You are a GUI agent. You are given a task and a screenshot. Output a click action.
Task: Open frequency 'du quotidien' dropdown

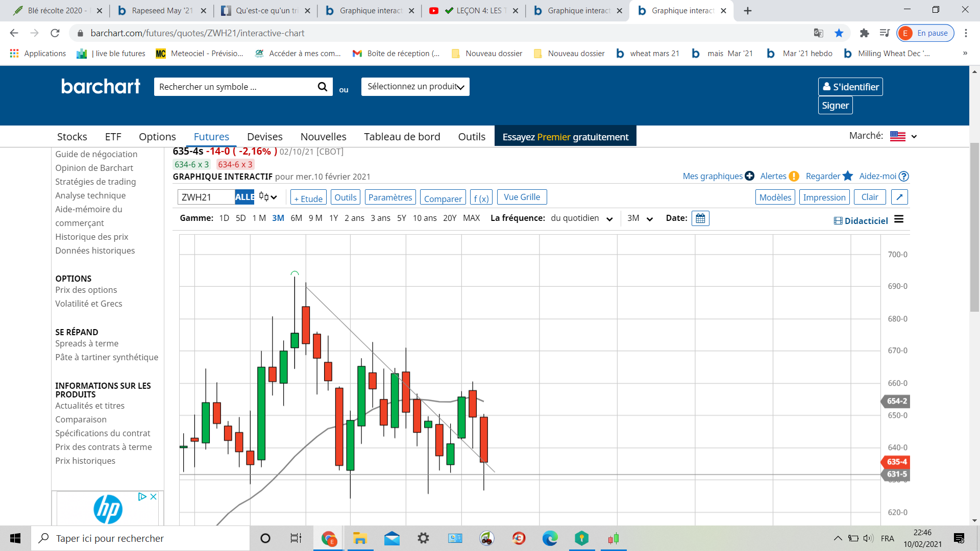click(x=581, y=218)
